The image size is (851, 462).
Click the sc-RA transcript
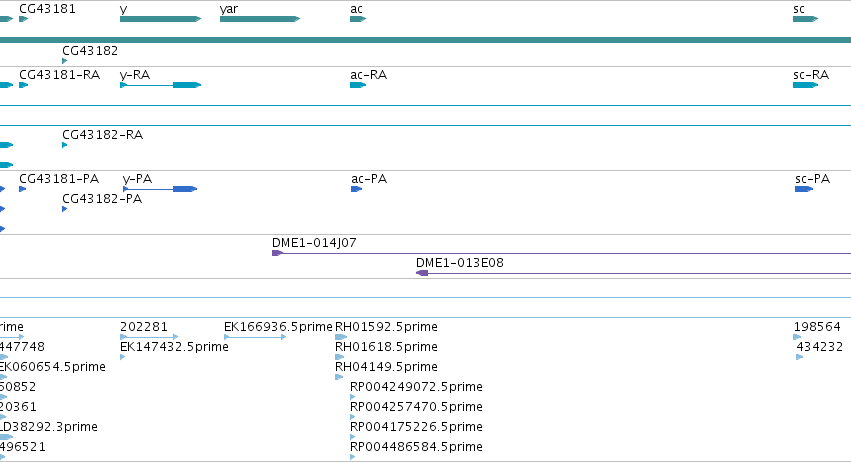tap(805, 85)
